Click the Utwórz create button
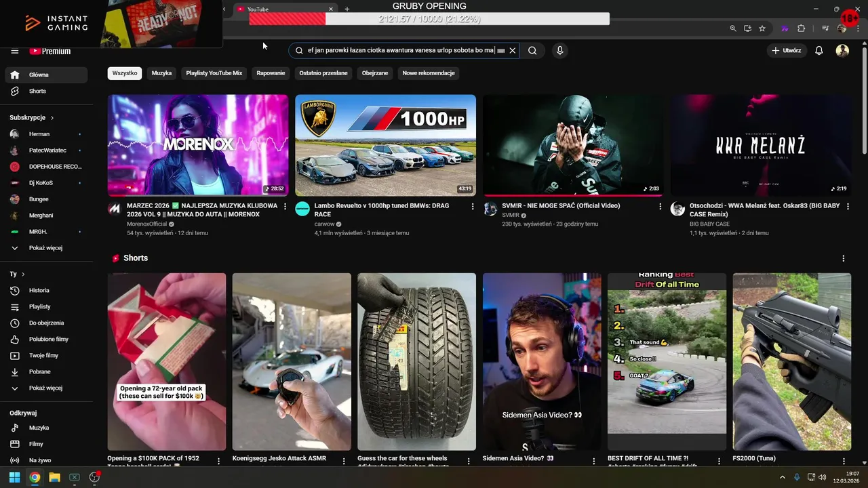Image resolution: width=868 pixels, height=488 pixels. [787, 50]
